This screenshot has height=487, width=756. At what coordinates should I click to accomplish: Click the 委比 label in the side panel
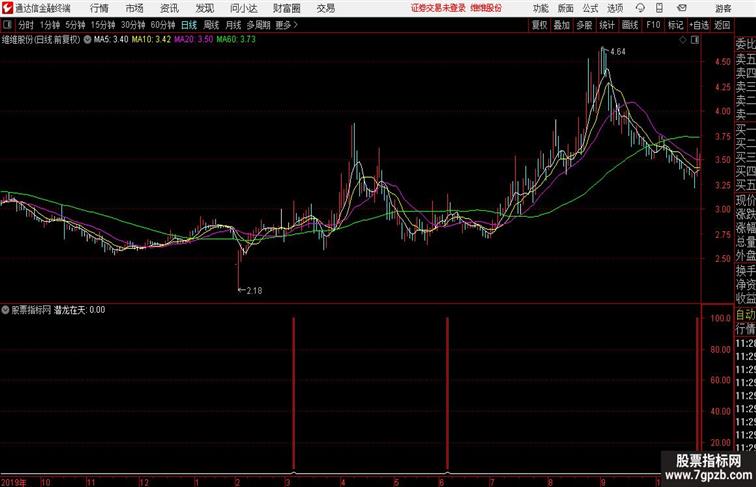point(745,45)
